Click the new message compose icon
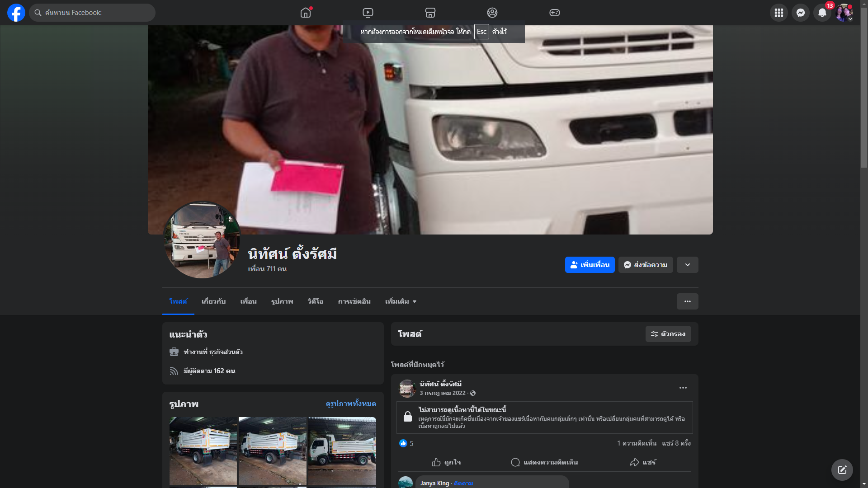This screenshot has width=868, height=488. (x=842, y=470)
